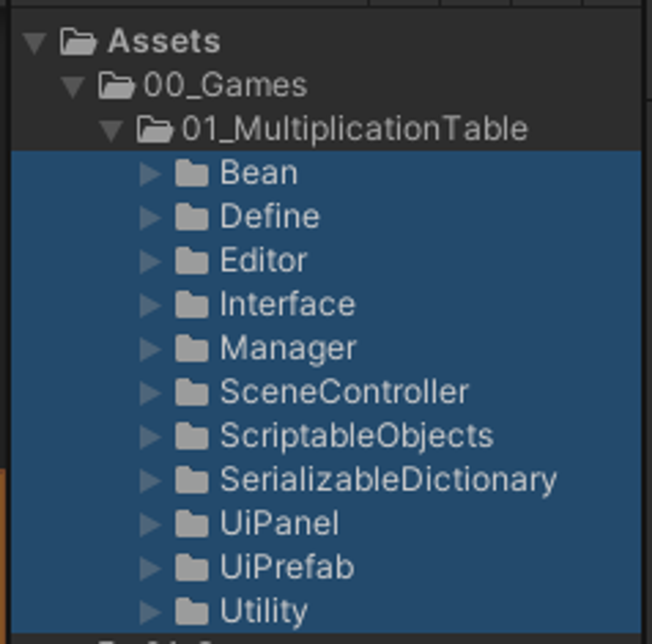
Task: Expand the Utility folder arrow
Action: 150,612
